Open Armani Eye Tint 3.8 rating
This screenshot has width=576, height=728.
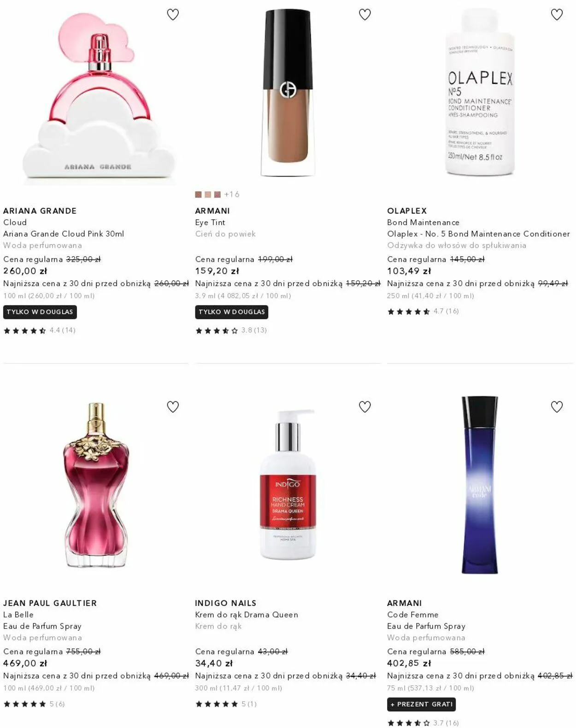(231, 330)
